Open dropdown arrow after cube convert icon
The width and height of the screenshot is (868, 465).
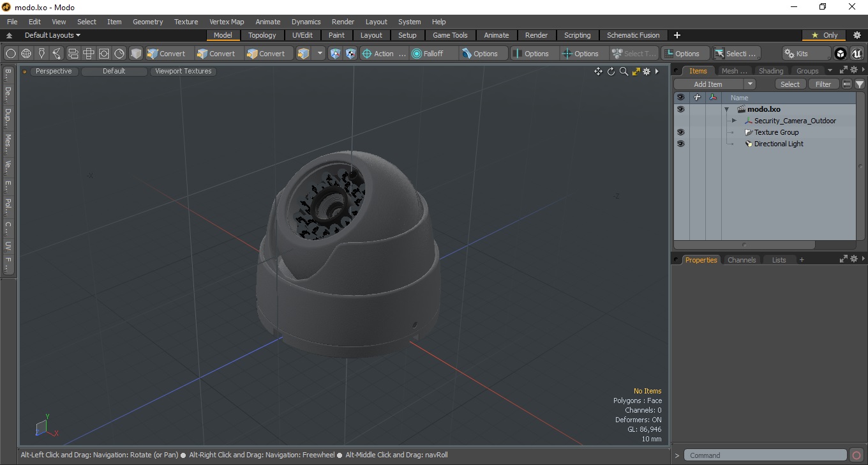tap(320, 54)
